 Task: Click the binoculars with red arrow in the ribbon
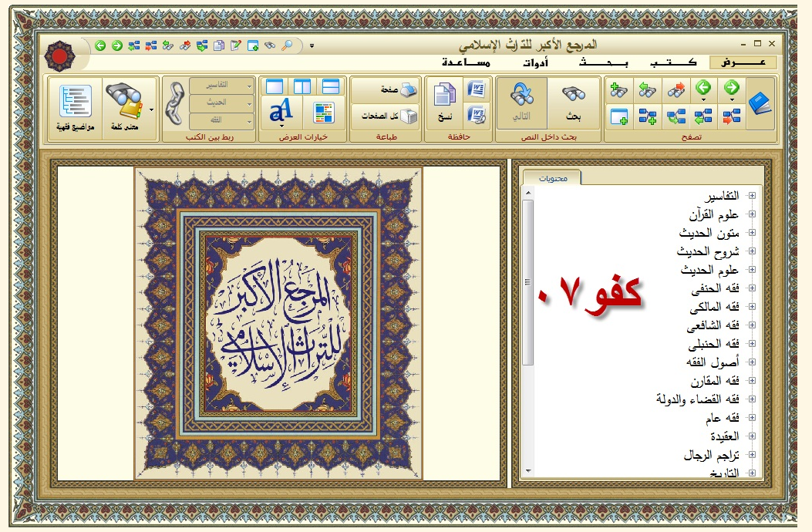click(x=676, y=90)
